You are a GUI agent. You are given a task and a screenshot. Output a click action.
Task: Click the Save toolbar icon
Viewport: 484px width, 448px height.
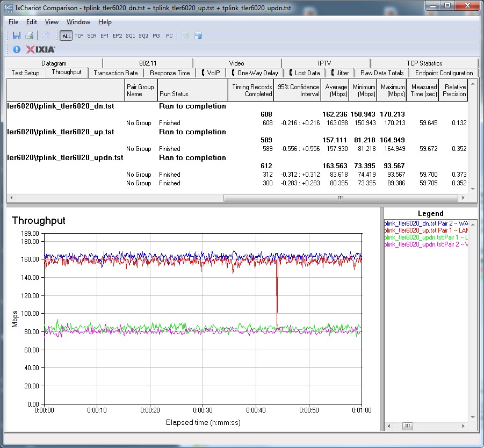[x=16, y=35]
